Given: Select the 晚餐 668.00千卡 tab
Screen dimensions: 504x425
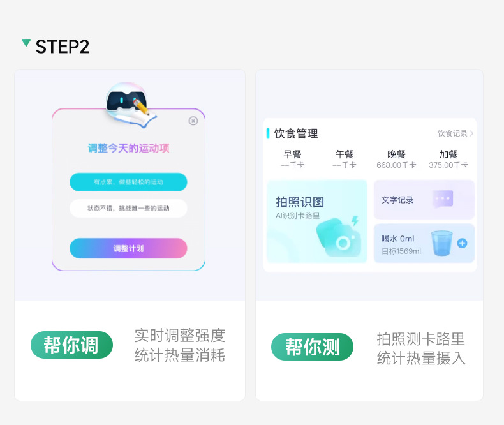Looking at the screenshot, I should click(396, 159).
